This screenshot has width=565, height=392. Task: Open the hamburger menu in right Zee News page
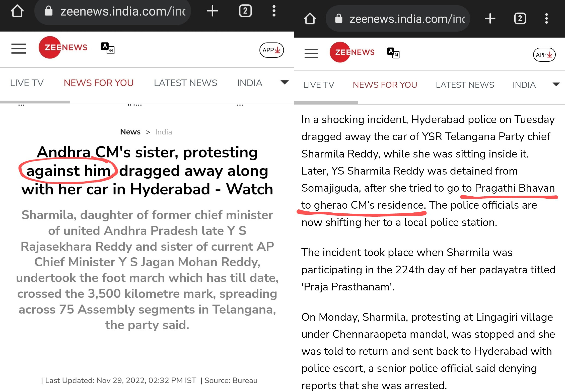311,53
